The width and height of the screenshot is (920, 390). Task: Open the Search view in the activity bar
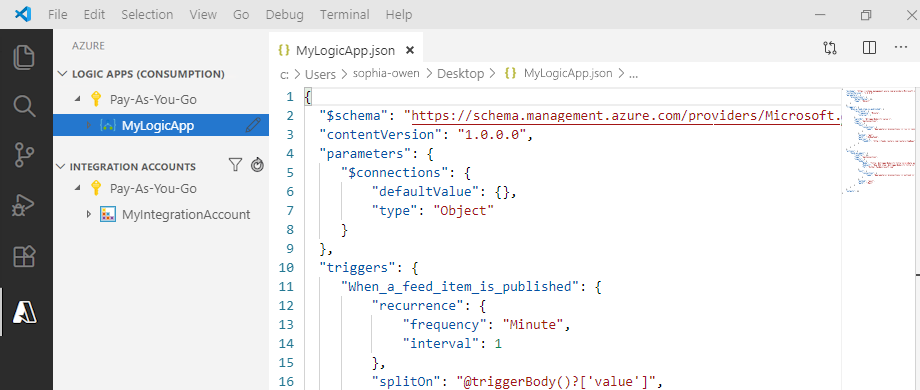25,106
